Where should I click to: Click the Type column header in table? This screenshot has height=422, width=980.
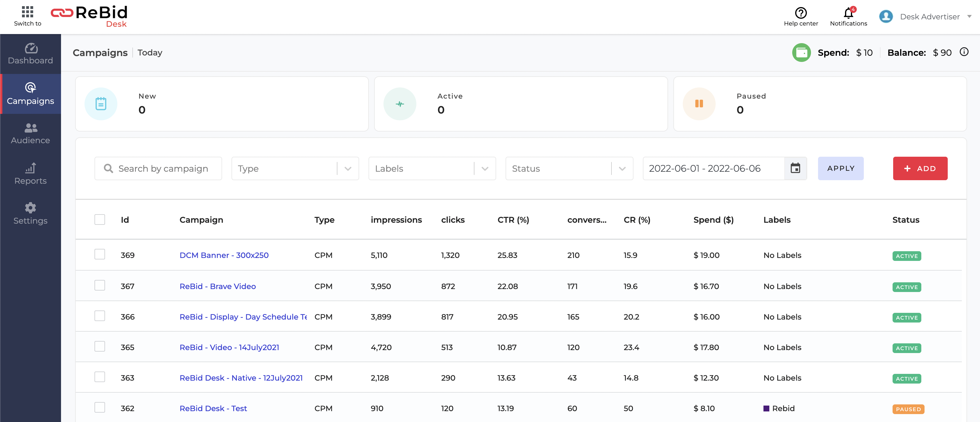(324, 220)
